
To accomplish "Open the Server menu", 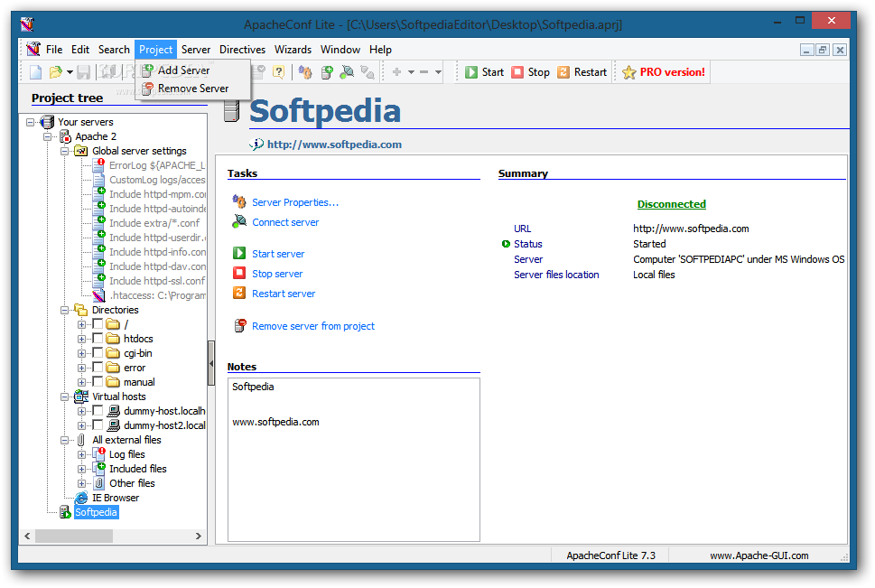I will pyautogui.click(x=196, y=49).
